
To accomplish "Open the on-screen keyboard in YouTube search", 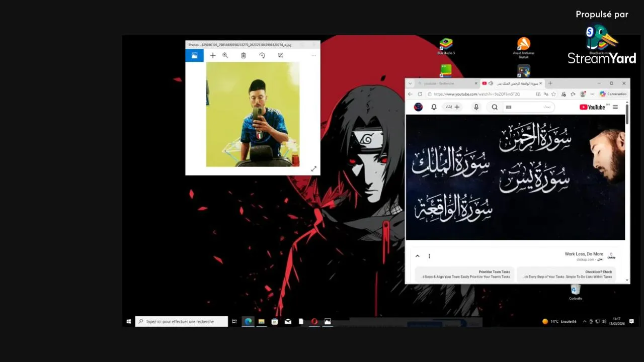I will tap(509, 107).
